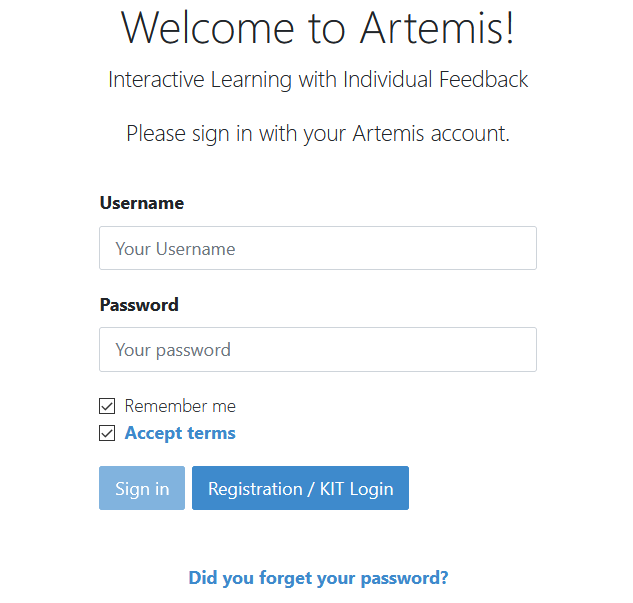Click the Remember me label text

click(180, 406)
